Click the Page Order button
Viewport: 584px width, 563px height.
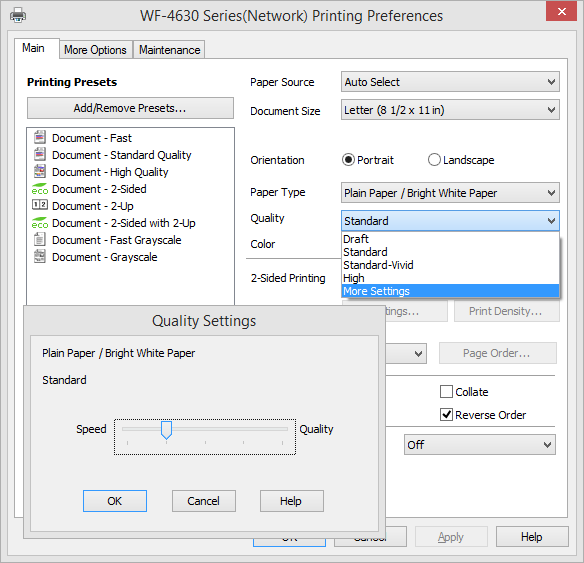tap(498, 353)
